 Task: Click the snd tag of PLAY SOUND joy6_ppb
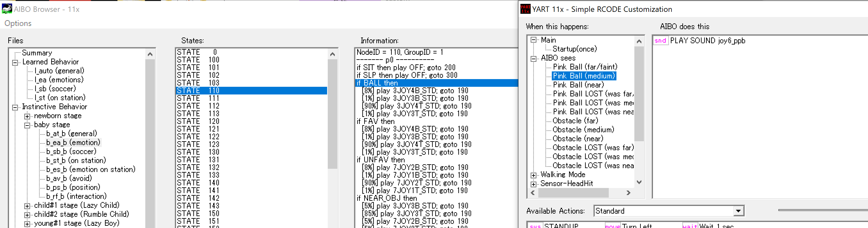pos(660,41)
